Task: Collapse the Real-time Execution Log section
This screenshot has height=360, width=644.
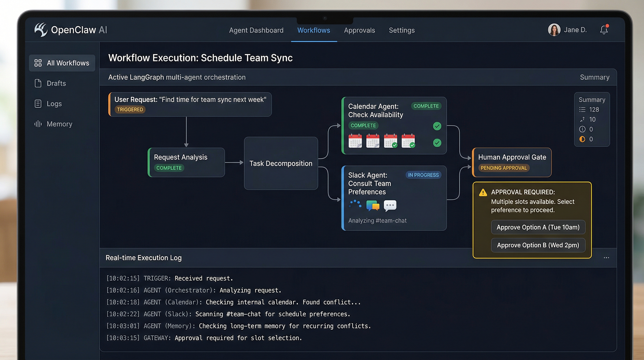Action: 143,258
